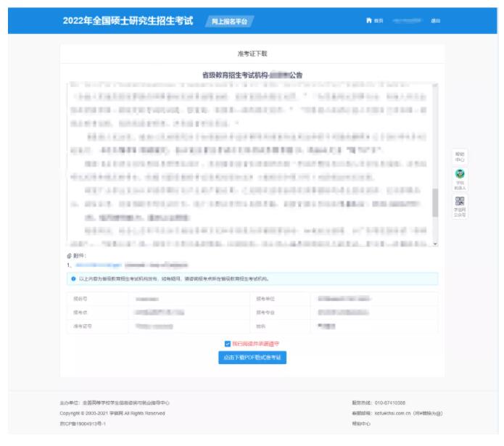Click the 网上报名平台 badge in header
This screenshot has height=446, width=504.
[x=229, y=22]
